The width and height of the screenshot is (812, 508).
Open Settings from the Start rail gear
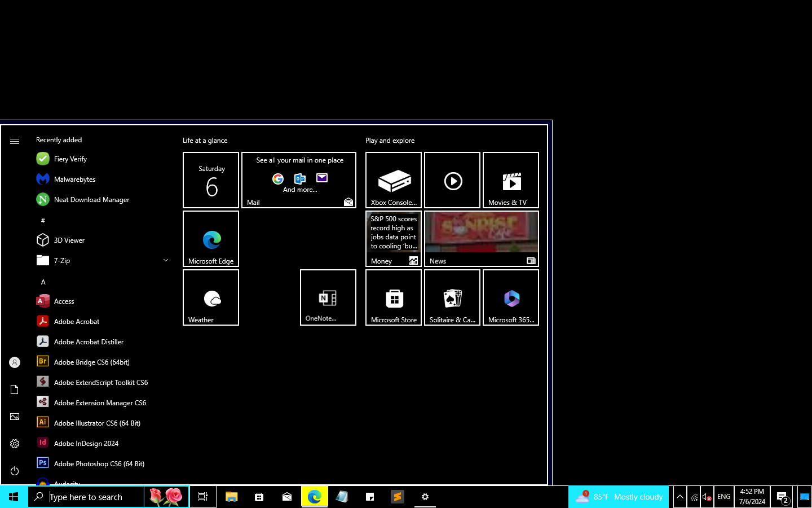click(15, 444)
